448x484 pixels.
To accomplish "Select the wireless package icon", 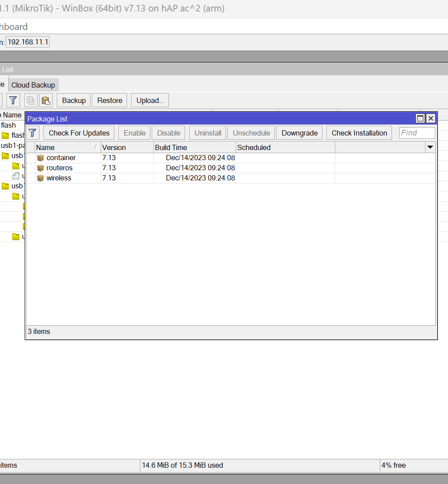I will (x=40, y=178).
